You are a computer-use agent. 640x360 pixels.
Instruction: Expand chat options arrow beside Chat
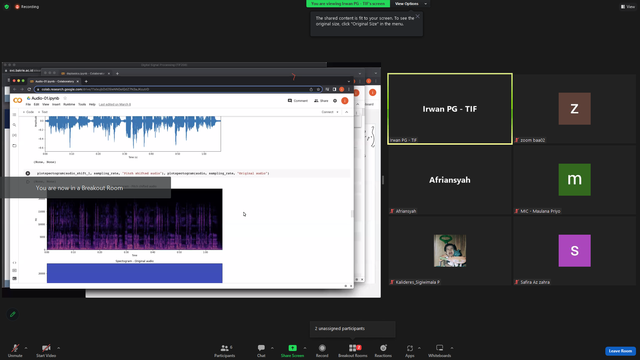272,348
